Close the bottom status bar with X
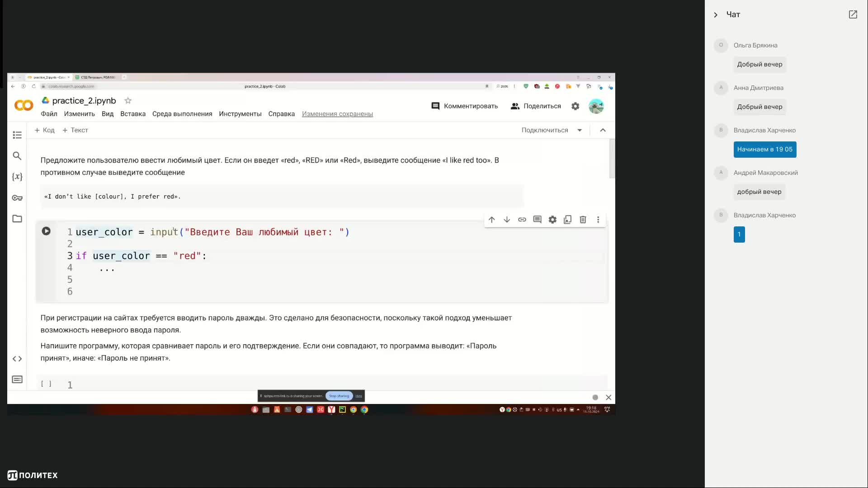Screen dimensions: 868x488 click(609, 398)
